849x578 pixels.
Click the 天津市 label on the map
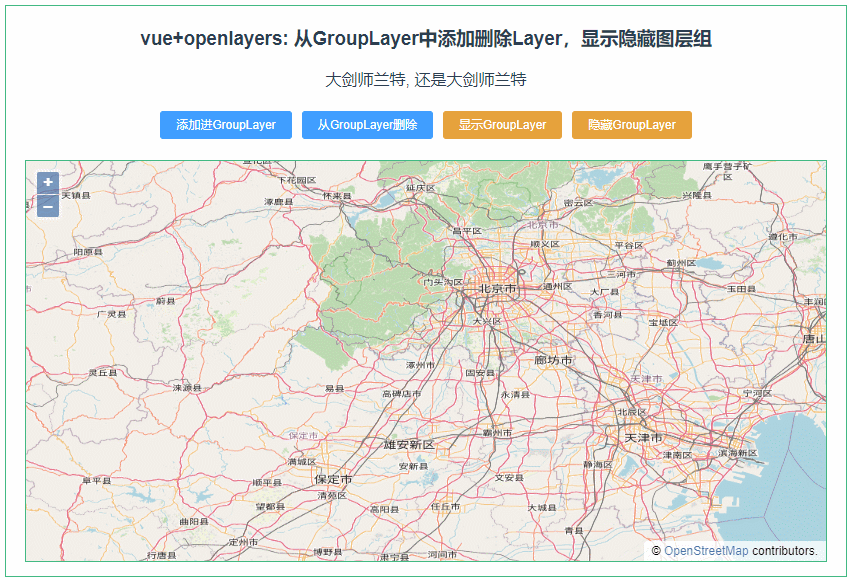point(641,435)
